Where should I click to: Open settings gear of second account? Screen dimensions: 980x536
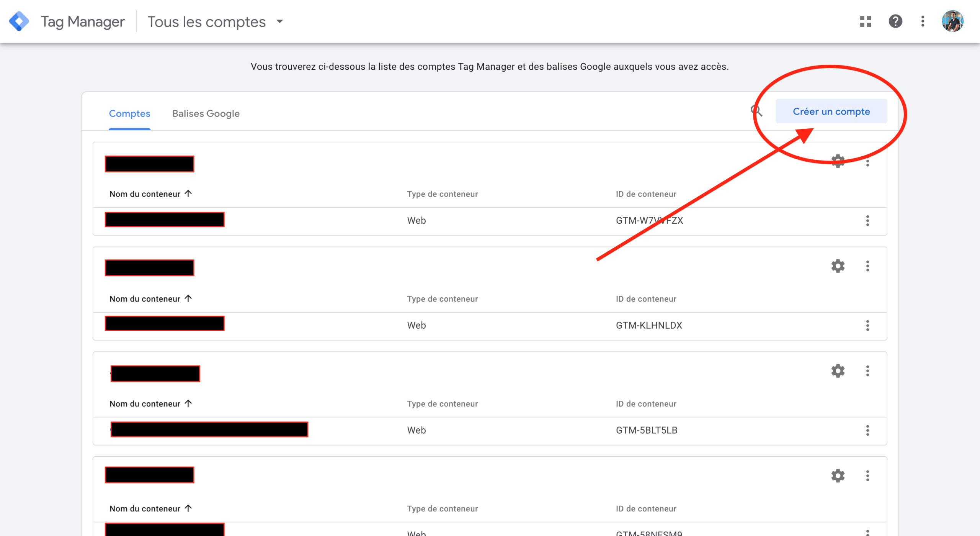838,266
